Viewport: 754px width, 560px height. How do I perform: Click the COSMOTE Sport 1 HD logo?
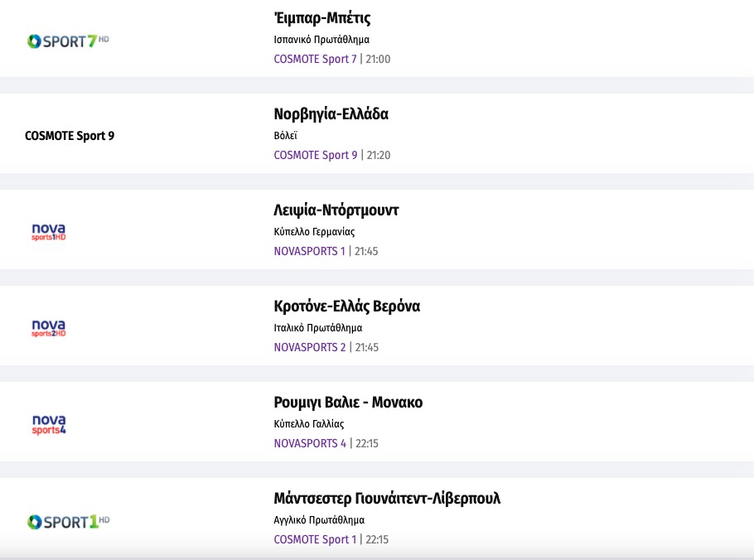click(x=68, y=521)
